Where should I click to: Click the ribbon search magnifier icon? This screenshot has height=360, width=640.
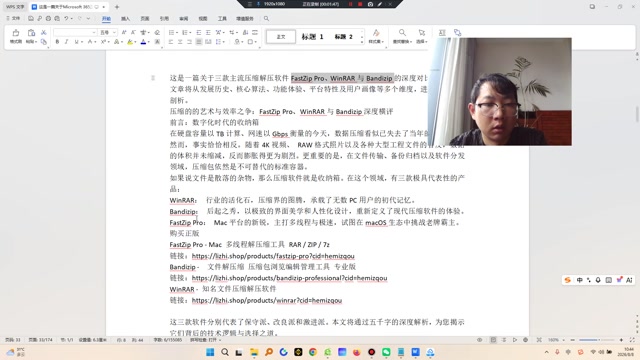point(266,18)
